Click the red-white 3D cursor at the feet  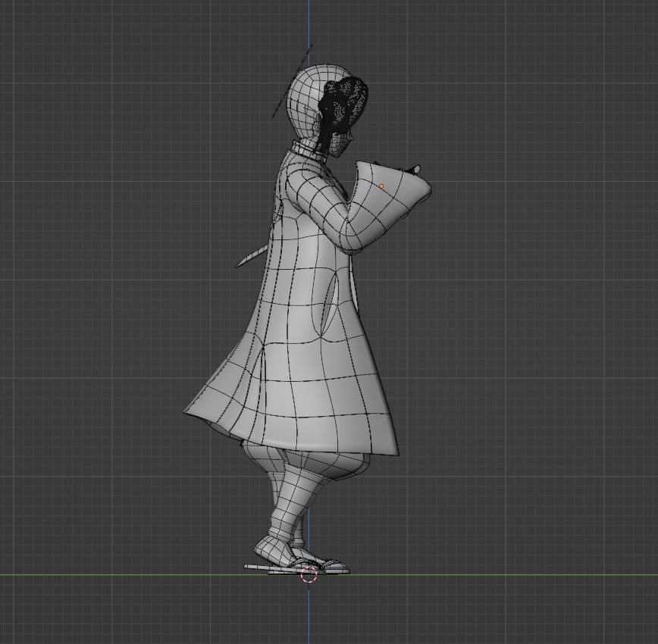(x=309, y=574)
